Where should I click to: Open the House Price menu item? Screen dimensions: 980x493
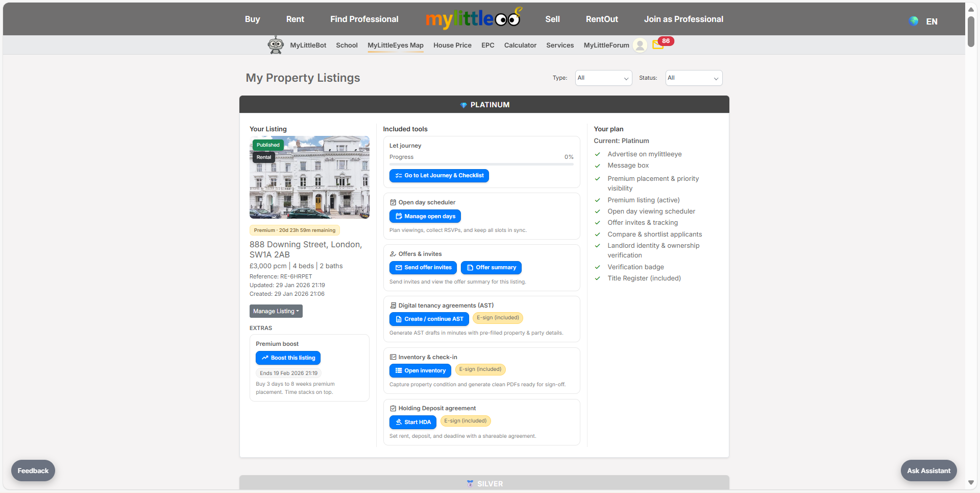coord(452,45)
